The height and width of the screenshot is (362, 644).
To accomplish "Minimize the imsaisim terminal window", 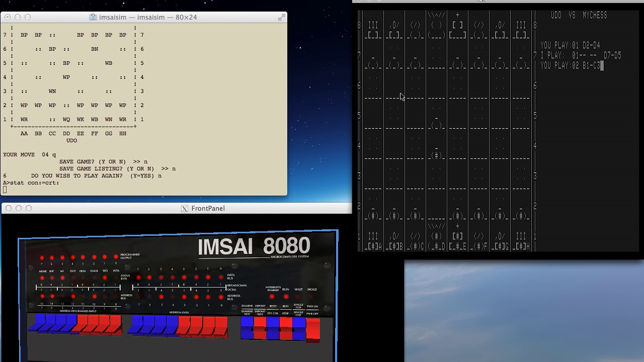I will pos(18,17).
